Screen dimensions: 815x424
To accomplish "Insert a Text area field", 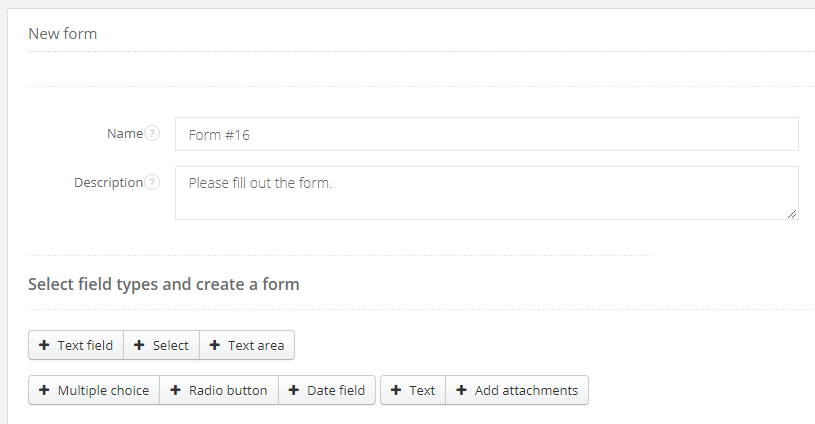I will [x=247, y=345].
